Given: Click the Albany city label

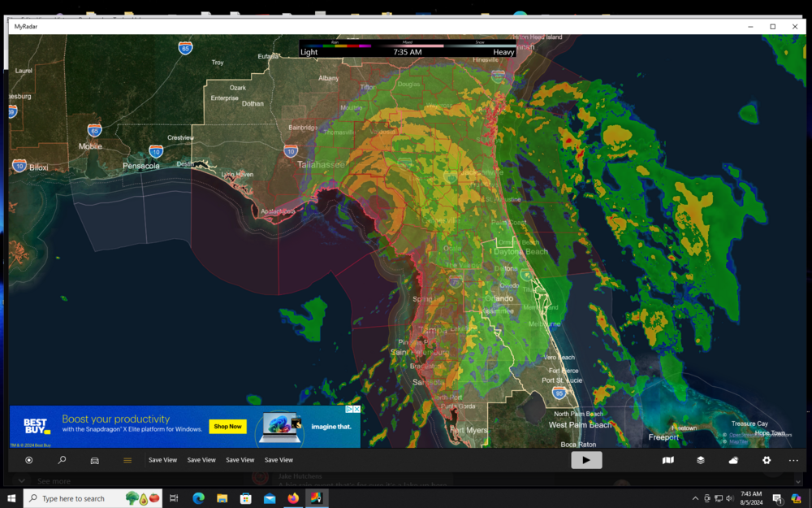Looking at the screenshot, I should [x=328, y=78].
